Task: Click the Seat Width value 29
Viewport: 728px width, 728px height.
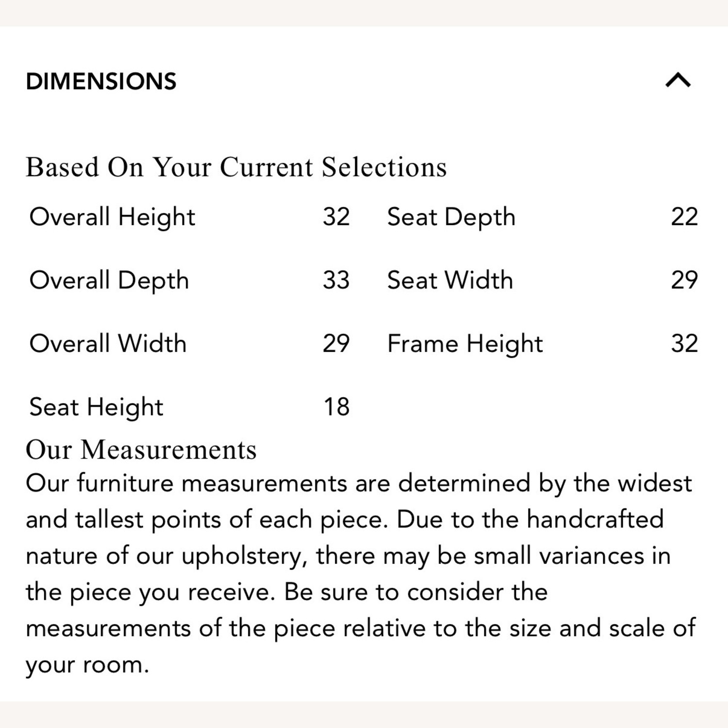Action: click(684, 280)
